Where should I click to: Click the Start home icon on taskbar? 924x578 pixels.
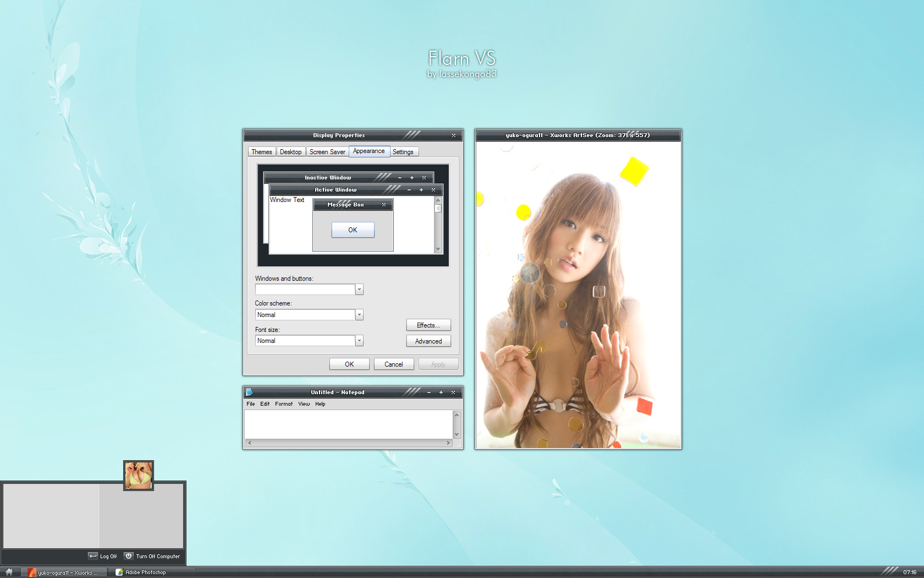(x=9, y=572)
